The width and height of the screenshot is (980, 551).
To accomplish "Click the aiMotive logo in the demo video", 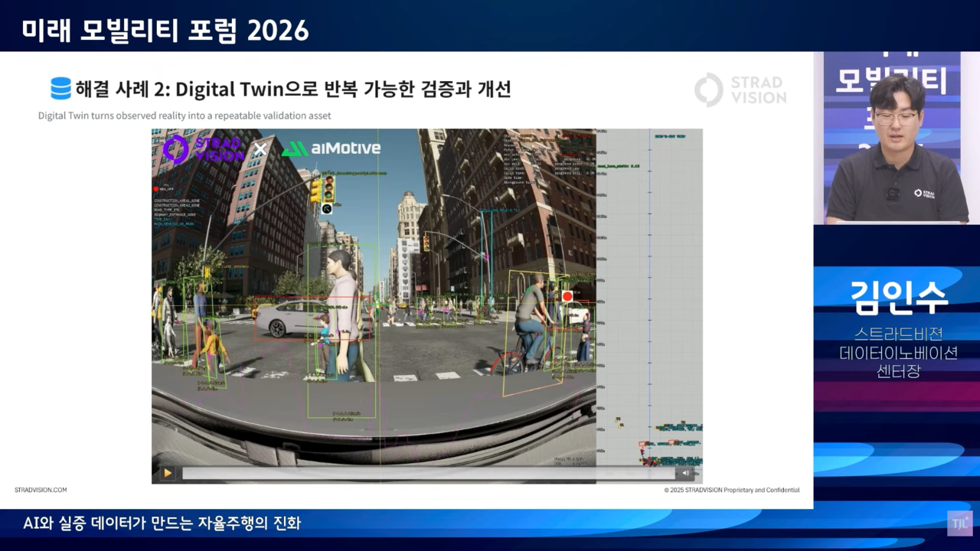I will click(331, 148).
